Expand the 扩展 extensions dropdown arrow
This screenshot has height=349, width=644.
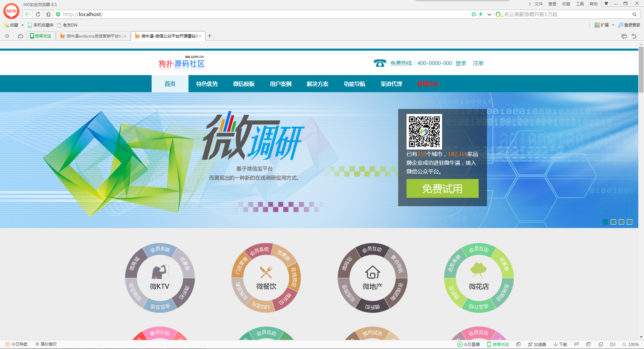pyautogui.click(x=613, y=25)
